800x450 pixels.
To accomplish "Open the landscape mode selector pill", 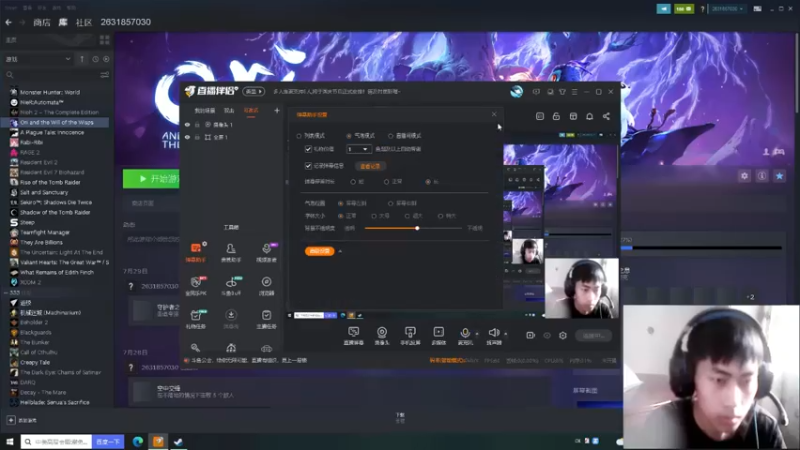I will point(254,91).
